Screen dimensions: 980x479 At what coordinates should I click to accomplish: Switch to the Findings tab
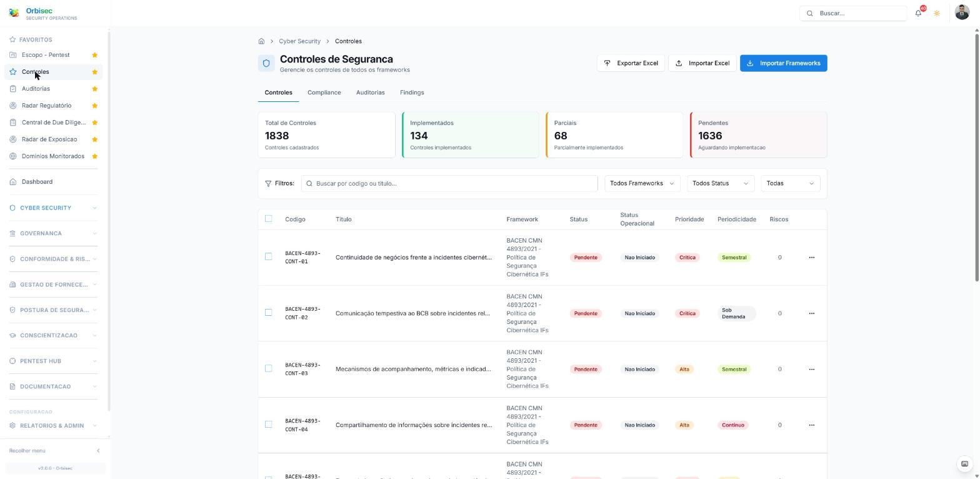point(412,93)
